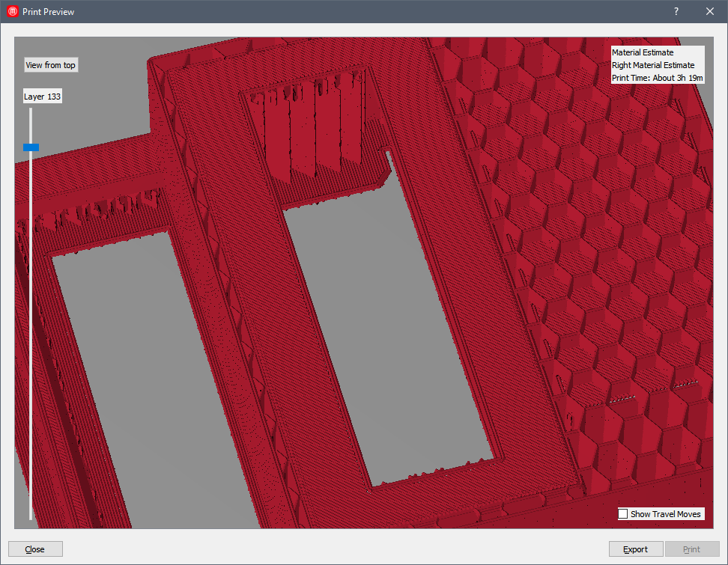Click the Print Preview title bar text
This screenshot has height=565, width=728.
pos(49,12)
